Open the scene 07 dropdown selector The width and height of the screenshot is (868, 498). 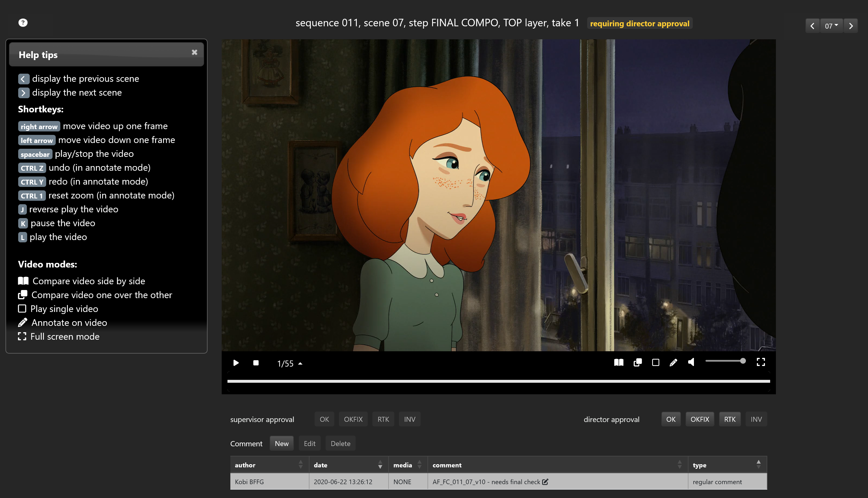click(x=831, y=26)
